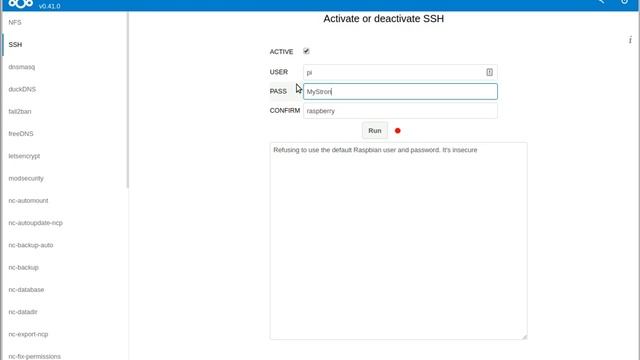Open nc-backup in the sidebar
Viewport: 640px width, 360px height.
click(x=23, y=267)
